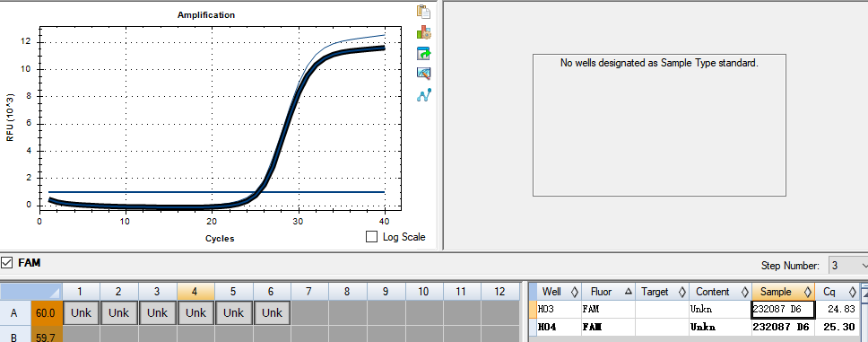The image size is (868, 342).
Task: Click Unkn content cell in H04 row
Action: click(x=720, y=327)
